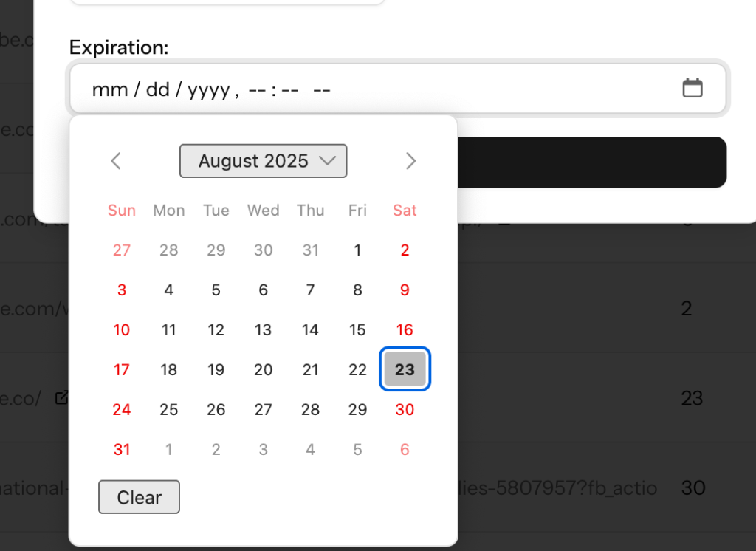The height and width of the screenshot is (551, 756).
Task: Go to next month arrow
Action: coord(411,161)
